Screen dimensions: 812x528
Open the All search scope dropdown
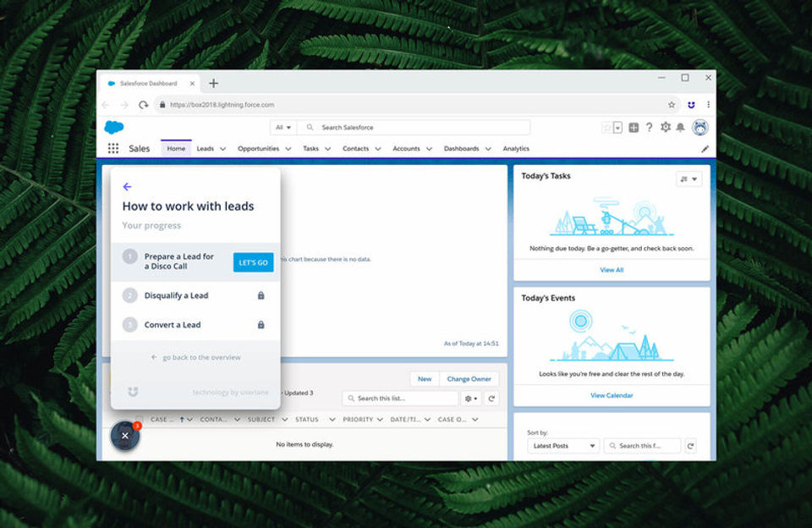pos(283,128)
